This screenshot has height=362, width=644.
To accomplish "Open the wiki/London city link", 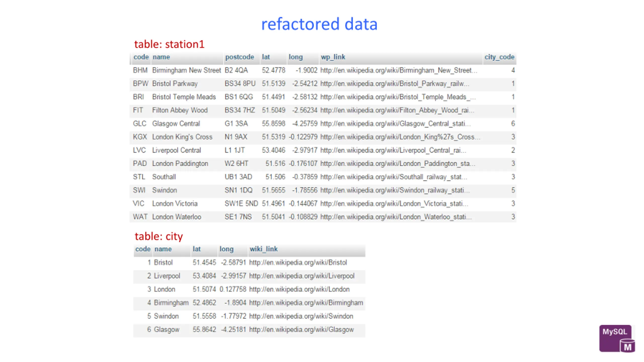I will pos(299,289).
